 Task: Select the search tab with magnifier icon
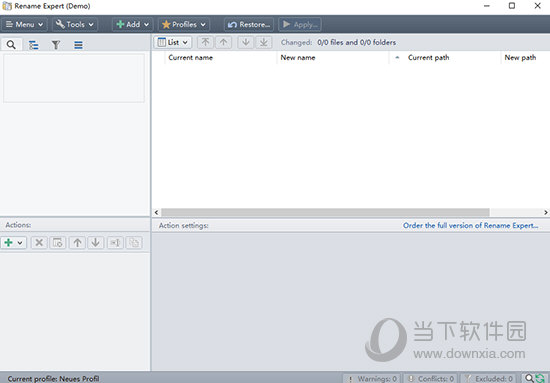coord(11,45)
